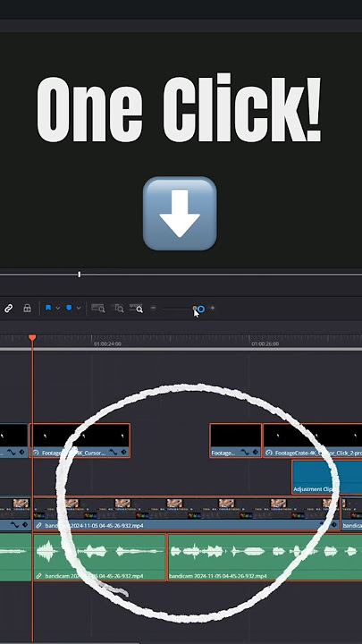Click the blue flag icon
The height and width of the screenshot is (644, 362).
[x=48, y=308]
